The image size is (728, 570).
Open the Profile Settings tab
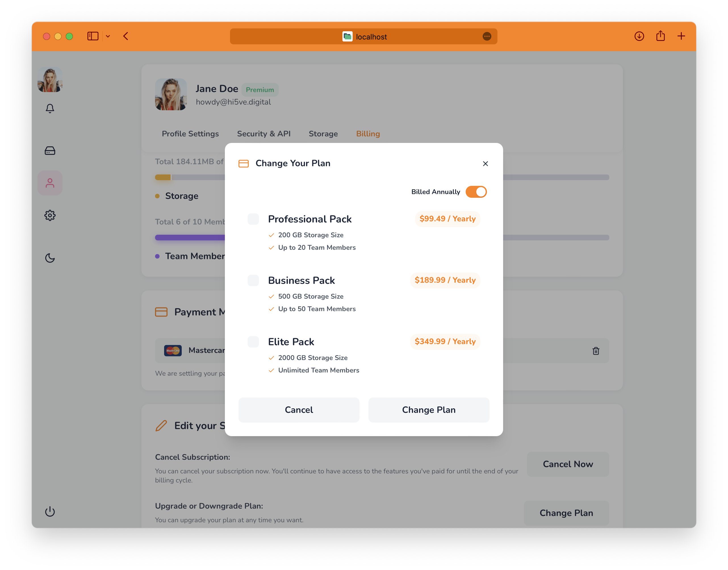coord(190,134)
